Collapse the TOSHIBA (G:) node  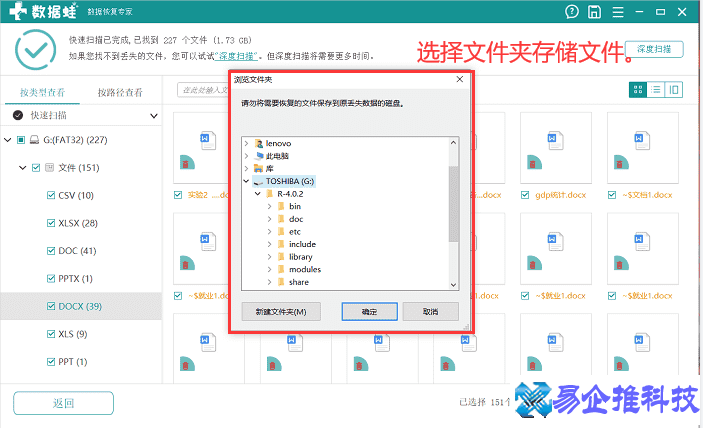[x=246, y=182]
